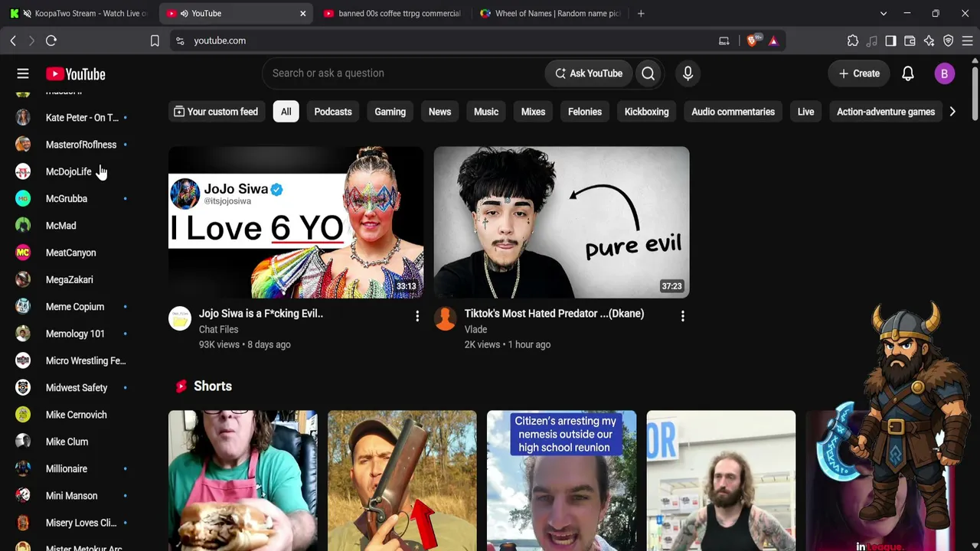Viewport: 980px width, 551px height.
Task: Open the Brave Wallet icon
Action: click(910, 41)
